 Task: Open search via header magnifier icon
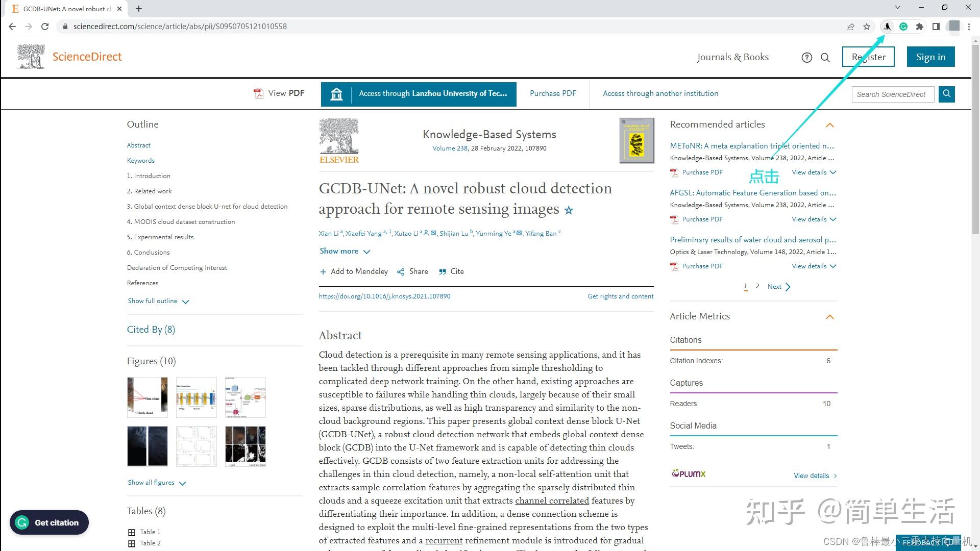tap(825, 58)
